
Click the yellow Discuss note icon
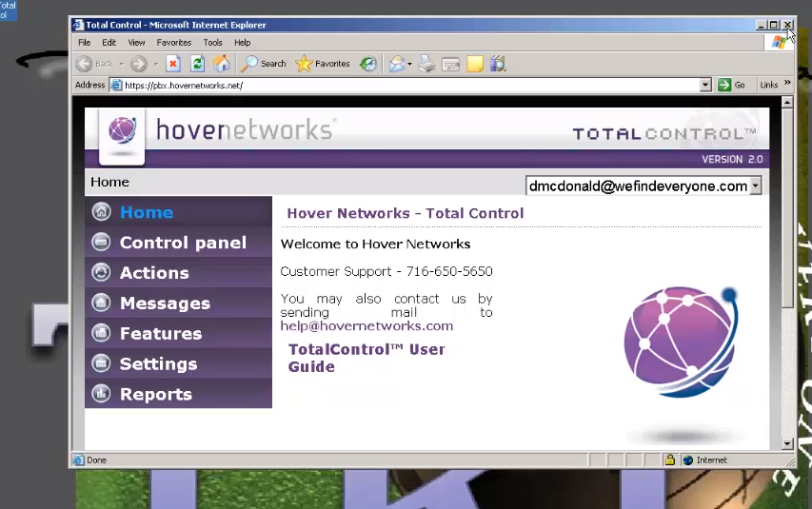point(475,64)
